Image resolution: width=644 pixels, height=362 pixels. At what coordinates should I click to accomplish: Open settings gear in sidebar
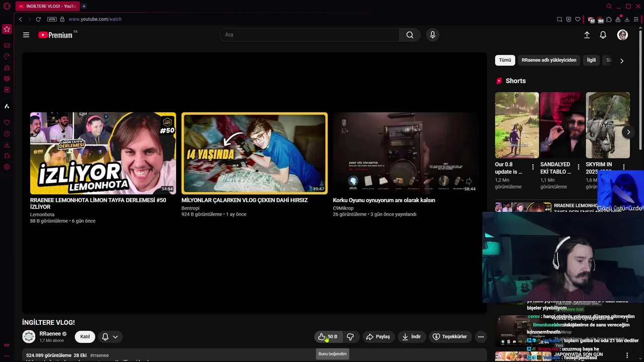click(7, 167)
